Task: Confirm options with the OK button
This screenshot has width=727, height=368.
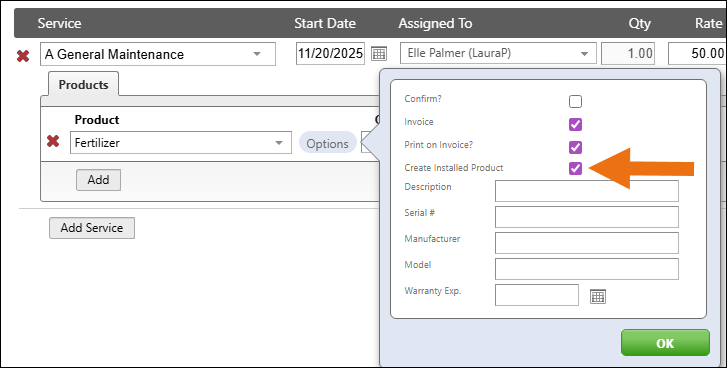Action: [x=665, y=343]
